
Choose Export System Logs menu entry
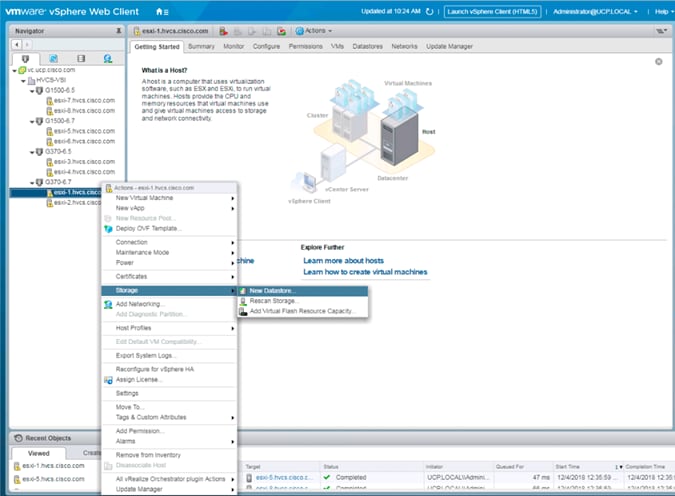tap(169, 356)
